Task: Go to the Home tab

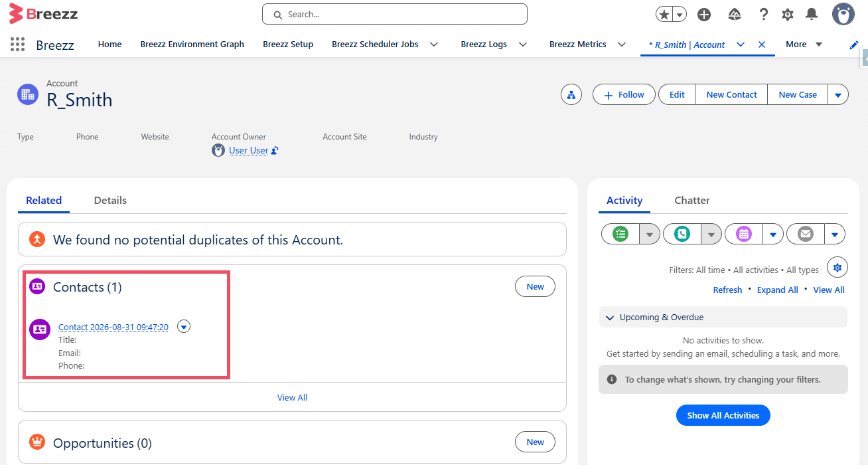Action: (109, 45)
